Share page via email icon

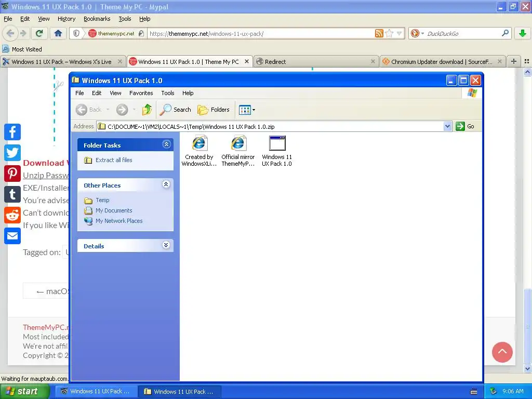(x=12, y=236)
